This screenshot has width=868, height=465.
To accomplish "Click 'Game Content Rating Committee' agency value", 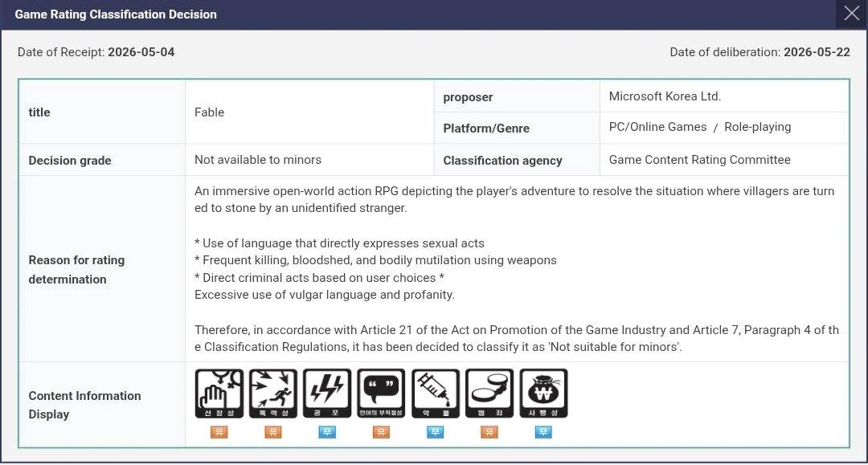I will coord(700,160).
